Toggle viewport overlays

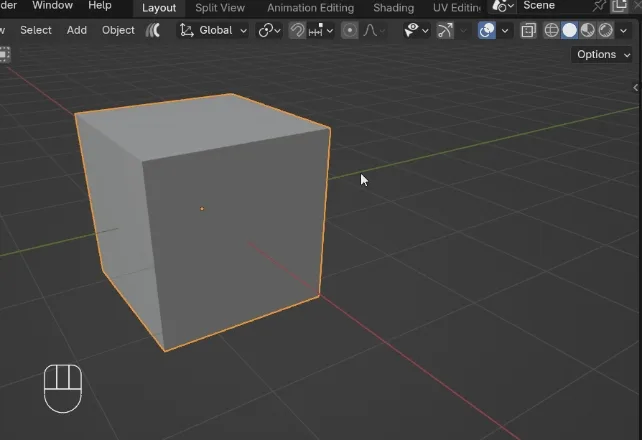pyautogui.click(x=486, y=30)
